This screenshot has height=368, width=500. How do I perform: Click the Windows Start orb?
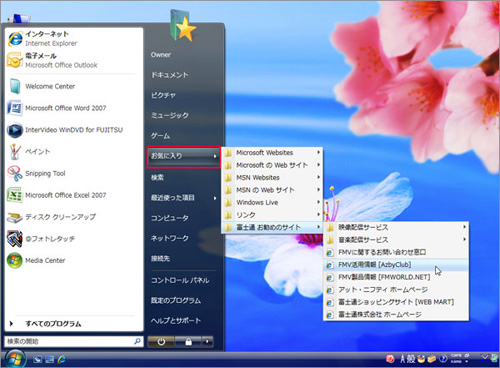(x=14, y=359)
